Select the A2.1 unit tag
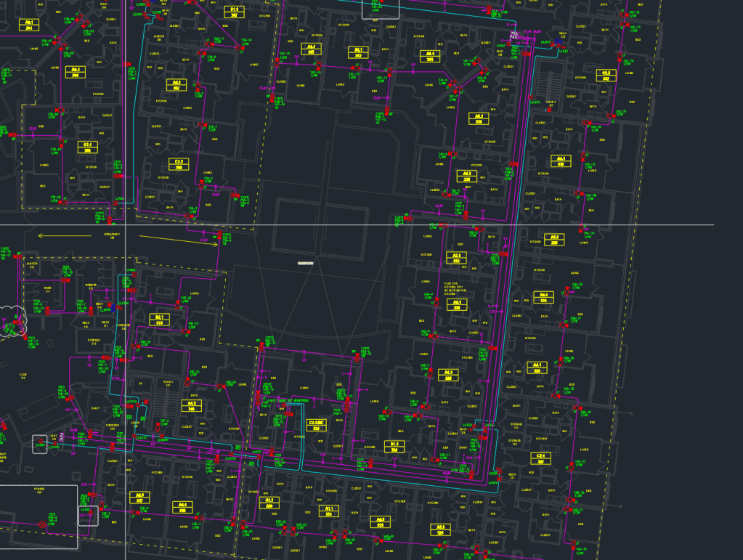Viewport: 743px width, 560px height. [457, 258]
